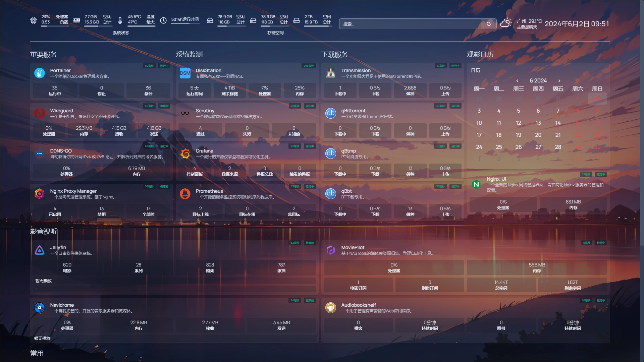This screenshot has height=362, width=644.
Task: Click Scrutiny's 4 通过 stat block
Action: click(201, 131)
